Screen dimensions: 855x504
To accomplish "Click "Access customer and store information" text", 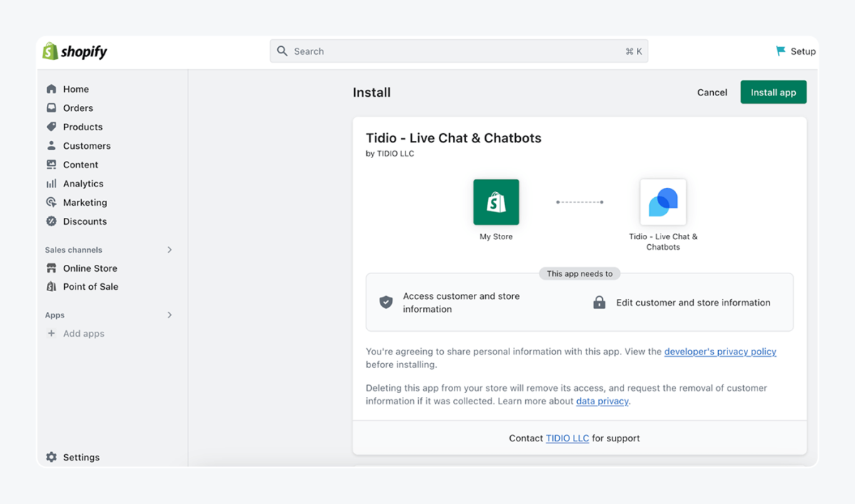I will point(461,303).
